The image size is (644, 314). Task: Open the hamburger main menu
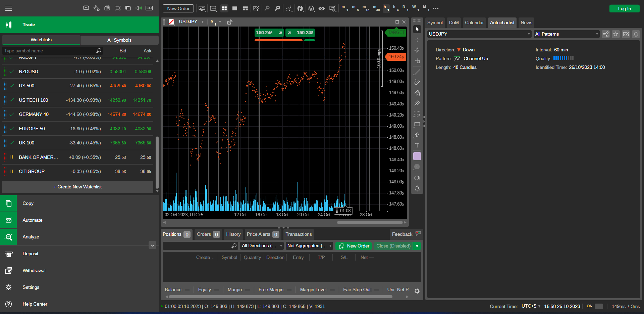[8, 8]
